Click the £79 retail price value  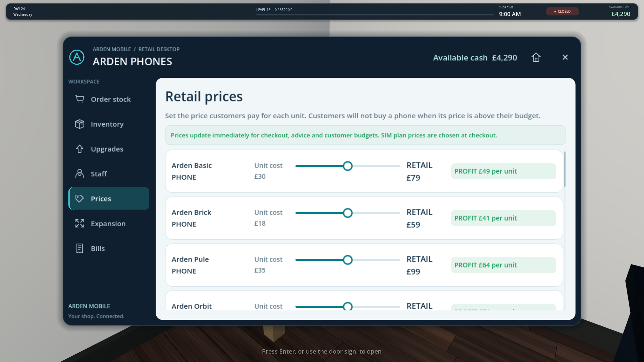pos(413,178)
